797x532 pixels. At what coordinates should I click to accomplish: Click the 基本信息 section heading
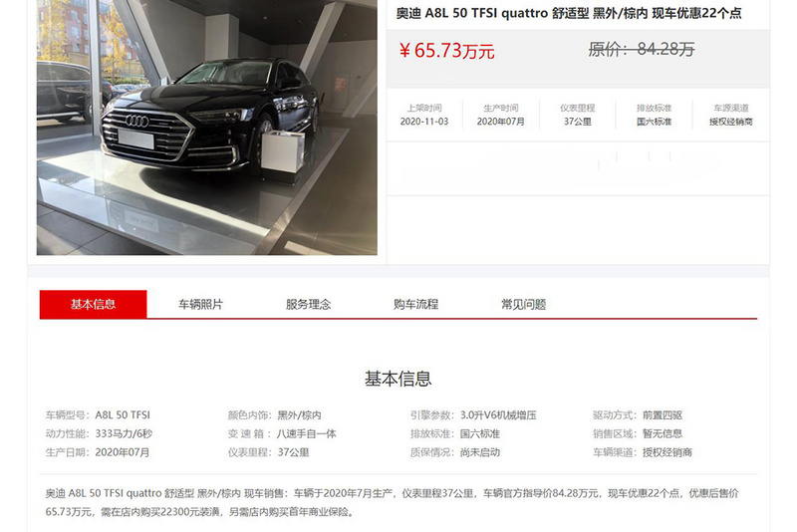click(x=398, y=379)
